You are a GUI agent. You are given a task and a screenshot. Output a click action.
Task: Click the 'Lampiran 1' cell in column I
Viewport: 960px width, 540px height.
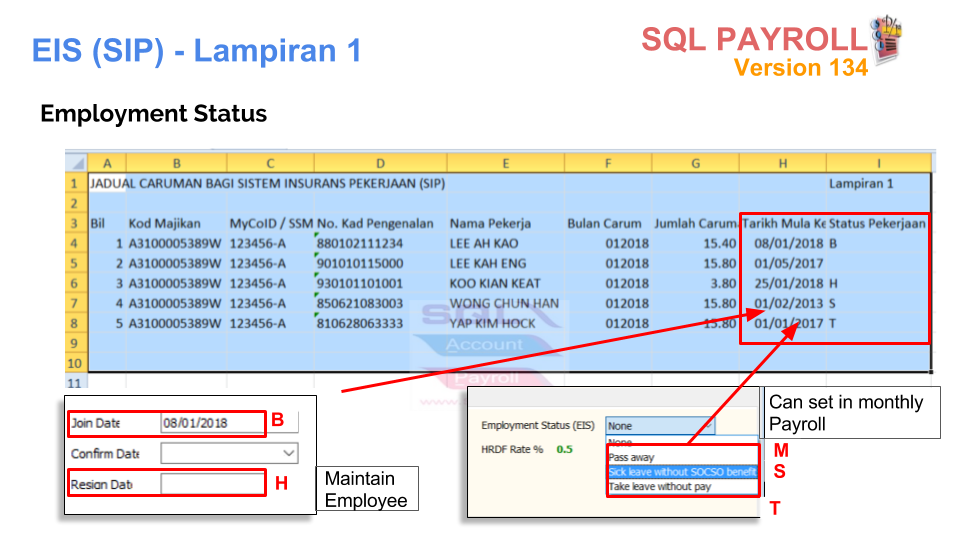click(x=861, y=184)
